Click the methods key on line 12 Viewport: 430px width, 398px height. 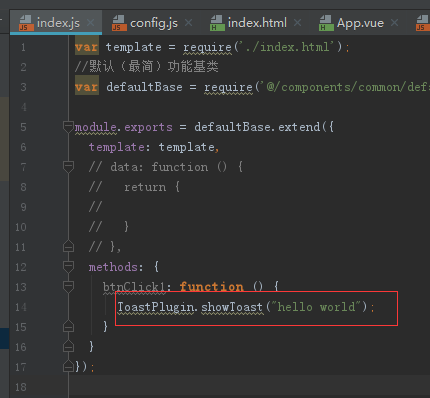(x=113, y=267)
